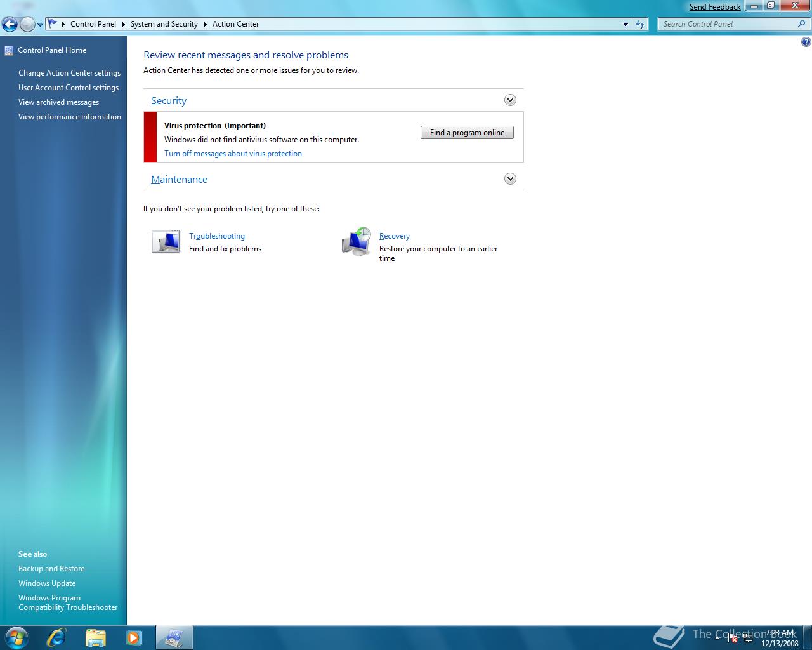Click the 12/13/2008 taskbar clock
Viewport: 812px width, 650px height.
click(x=780, y=638)
